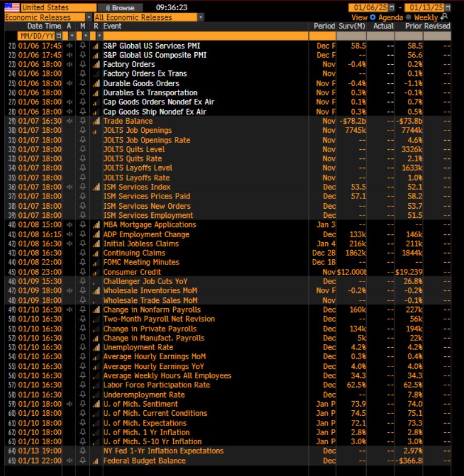Click the person settings icon beside Weekly
Viewport: 464px width, 476px height.
pyautogui.click(x=444, y=16)
